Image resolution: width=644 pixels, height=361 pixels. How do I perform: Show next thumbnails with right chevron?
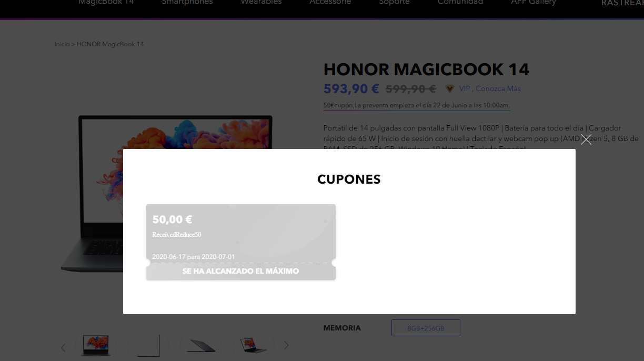[x=287, y=345]
